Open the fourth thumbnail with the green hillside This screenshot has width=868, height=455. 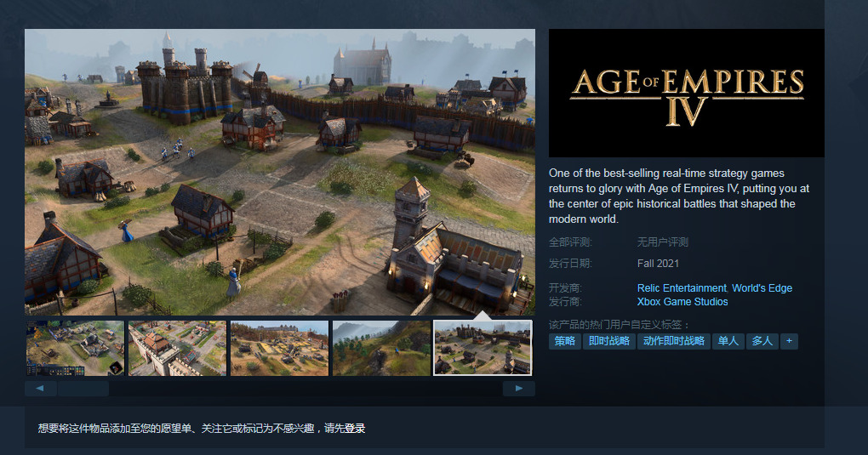coord(381,348)
